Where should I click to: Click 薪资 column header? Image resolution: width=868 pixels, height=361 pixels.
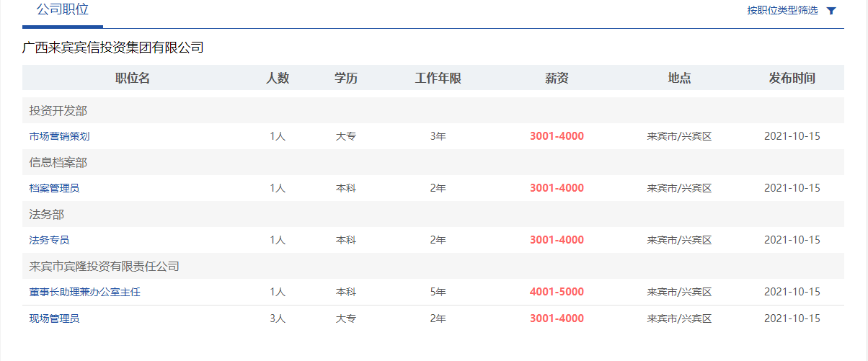[x=557, y=79]
